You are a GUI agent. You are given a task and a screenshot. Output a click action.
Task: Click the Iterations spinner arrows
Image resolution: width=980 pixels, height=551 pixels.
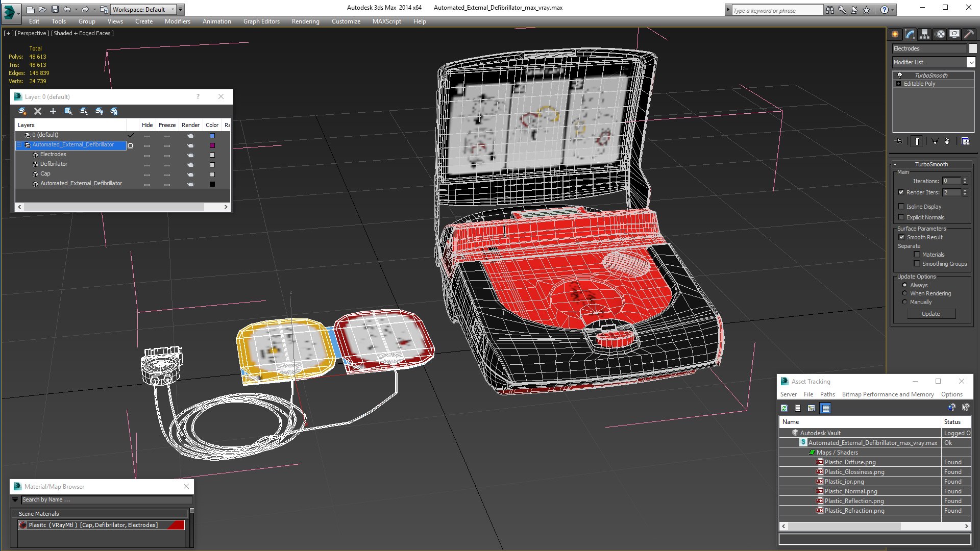[965, 181]
